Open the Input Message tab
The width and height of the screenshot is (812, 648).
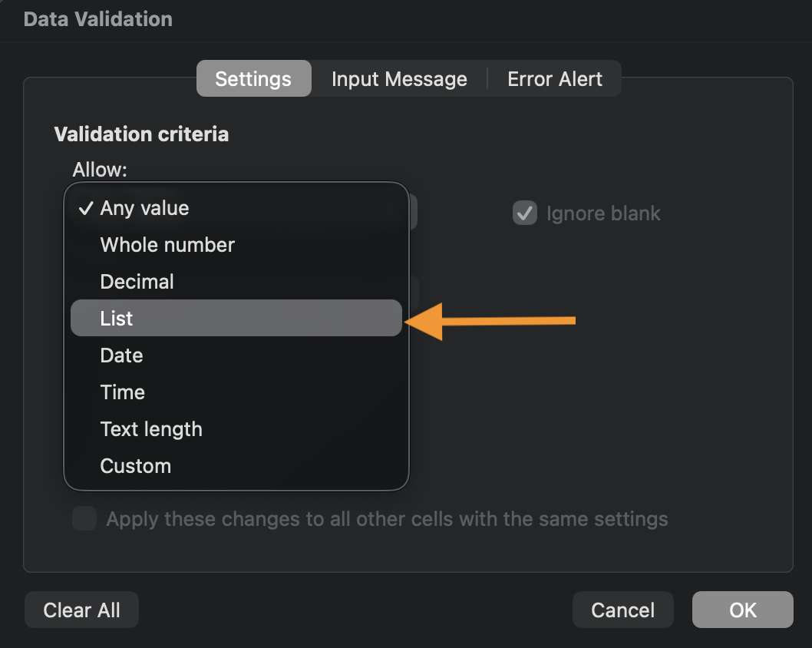click(399, 79)
